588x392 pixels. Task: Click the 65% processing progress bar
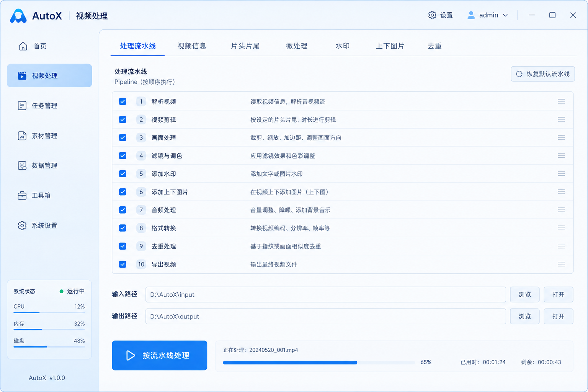click(x=319, y=363)
